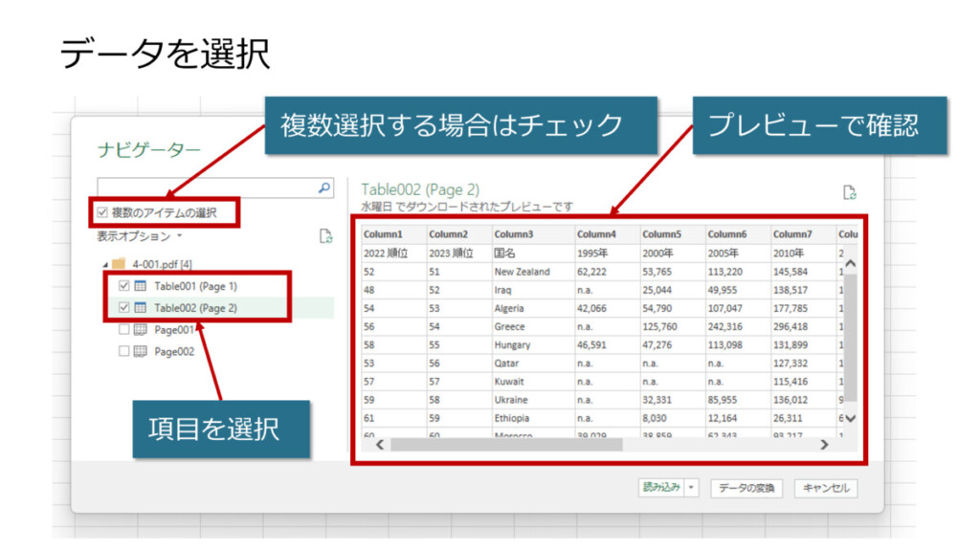Open the 読み込み button dropdown arrow

692,488
